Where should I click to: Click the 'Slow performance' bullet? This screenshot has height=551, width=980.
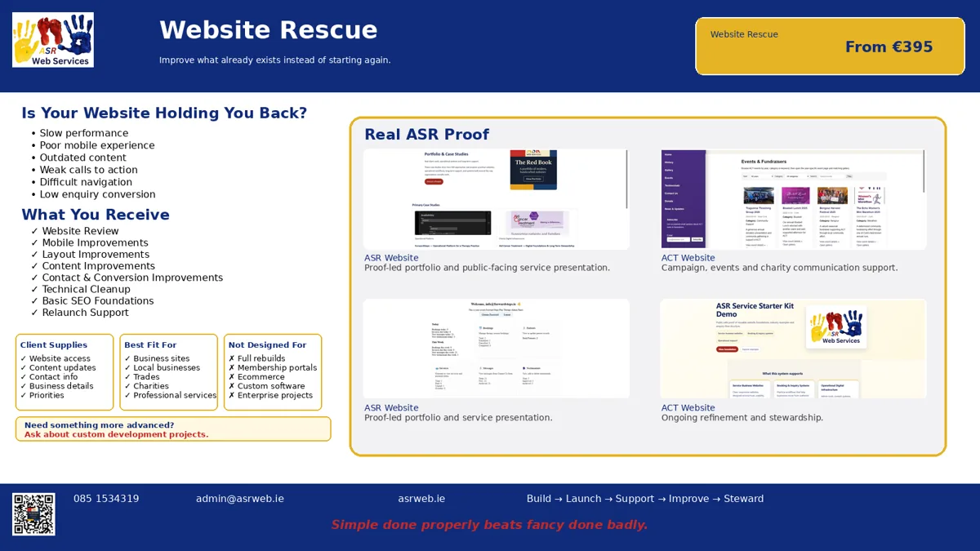tap(83, 133)
